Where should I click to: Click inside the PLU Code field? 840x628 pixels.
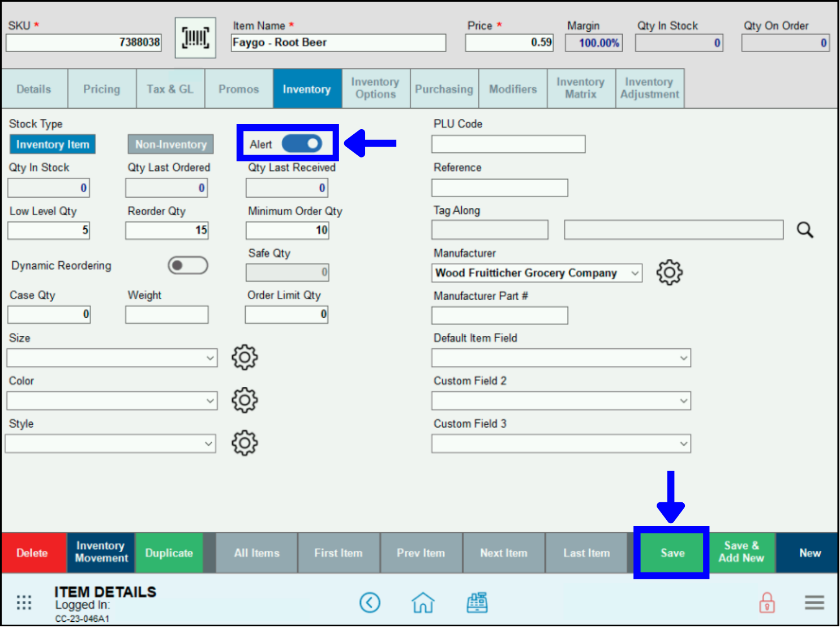[x=507, y=144]
